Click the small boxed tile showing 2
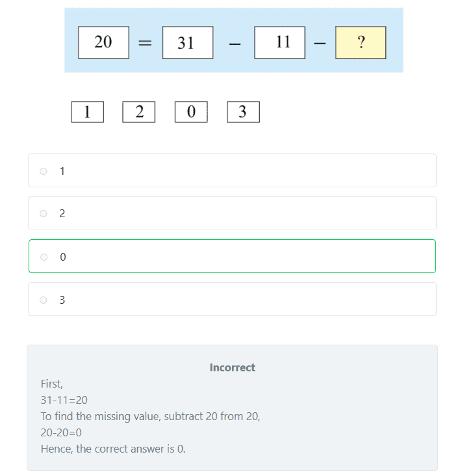 pos(139,112)
